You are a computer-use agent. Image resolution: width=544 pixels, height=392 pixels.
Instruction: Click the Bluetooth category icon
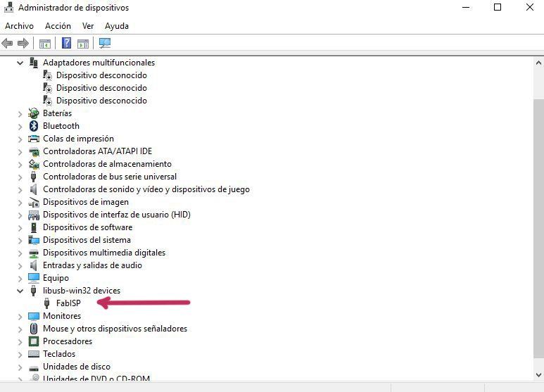(x=34, y=126)
